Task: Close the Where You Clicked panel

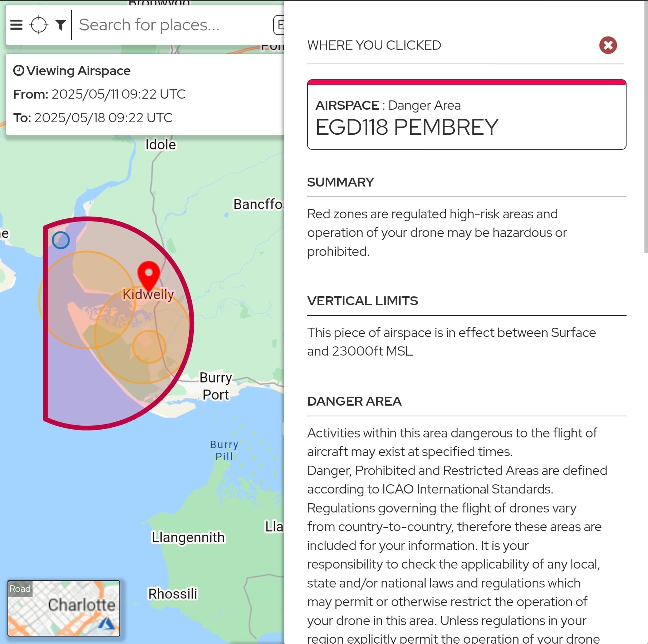Action: (608, 45)
